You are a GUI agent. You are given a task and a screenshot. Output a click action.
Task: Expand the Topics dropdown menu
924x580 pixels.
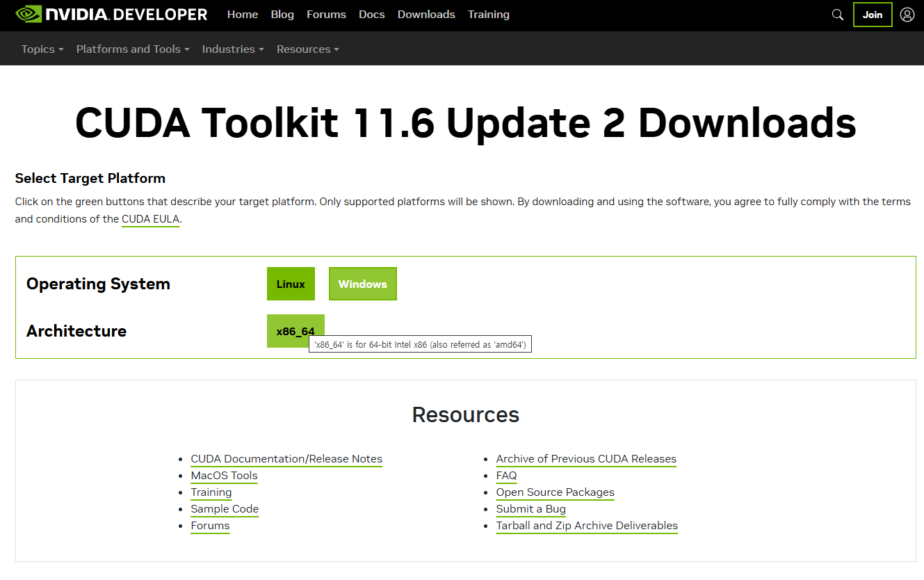[x=42, y=49]
